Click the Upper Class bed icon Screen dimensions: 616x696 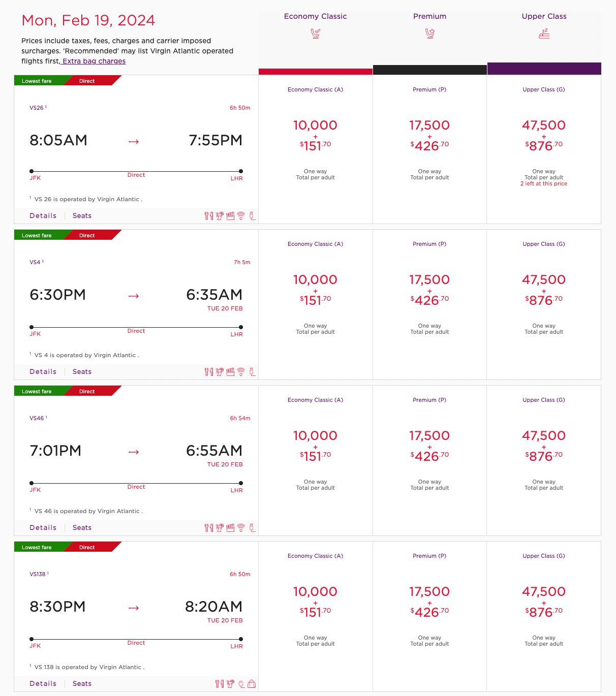point(544,34)
